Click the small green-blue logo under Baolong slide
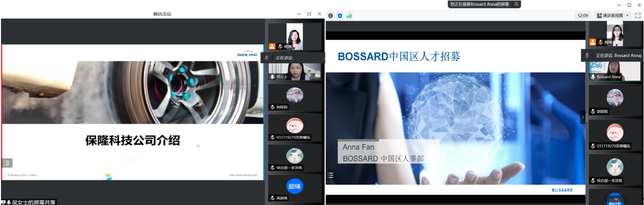 109,176
